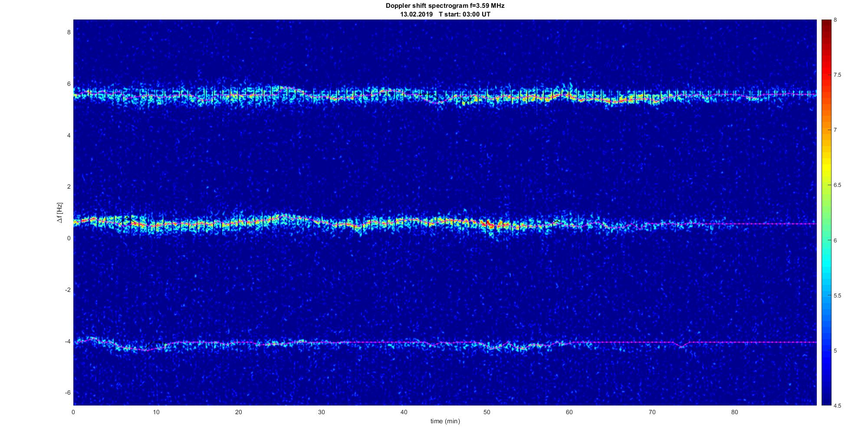
Task: Click the x-axis tick label "40"
Action: pos(404,412)
